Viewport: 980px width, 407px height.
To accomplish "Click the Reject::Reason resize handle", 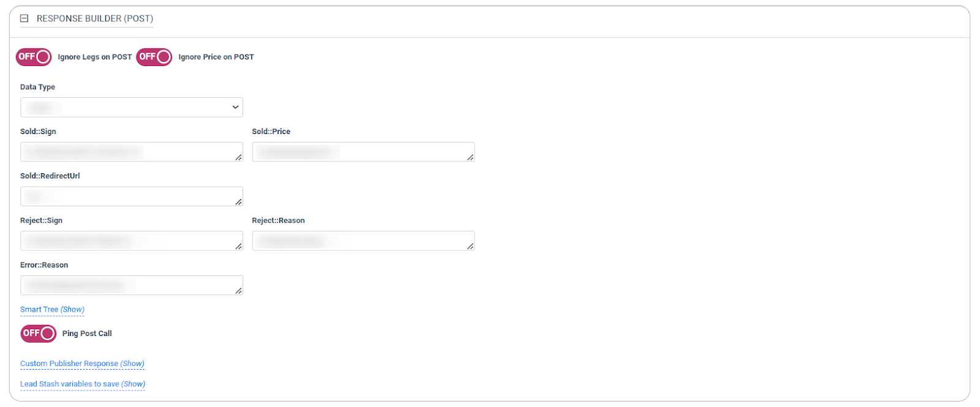I will (x=470, y=246).
